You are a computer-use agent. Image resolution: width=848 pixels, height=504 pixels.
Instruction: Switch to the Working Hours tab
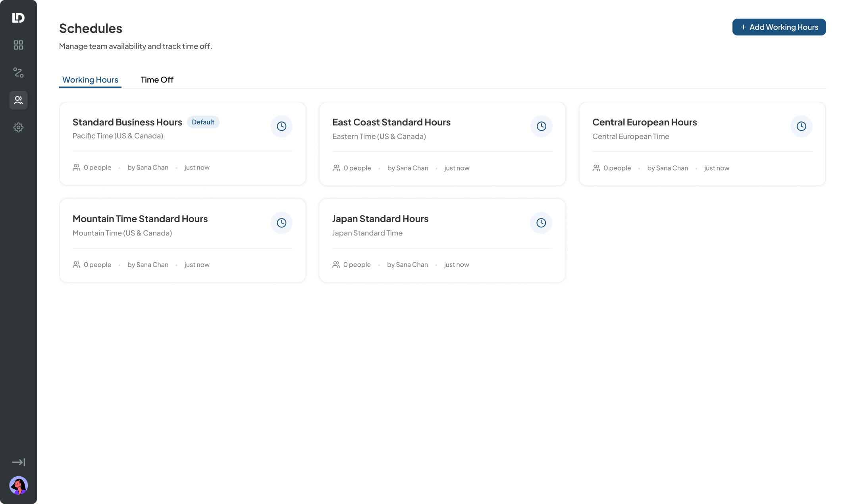click(x=90, y=80)
